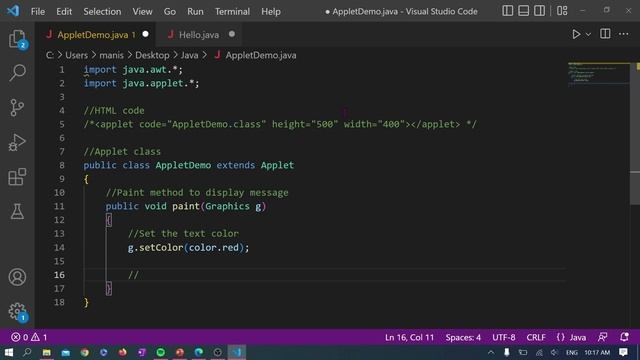Open the Selection menu
The width and height of the screenshot is (640, 360).
point(102,11)
